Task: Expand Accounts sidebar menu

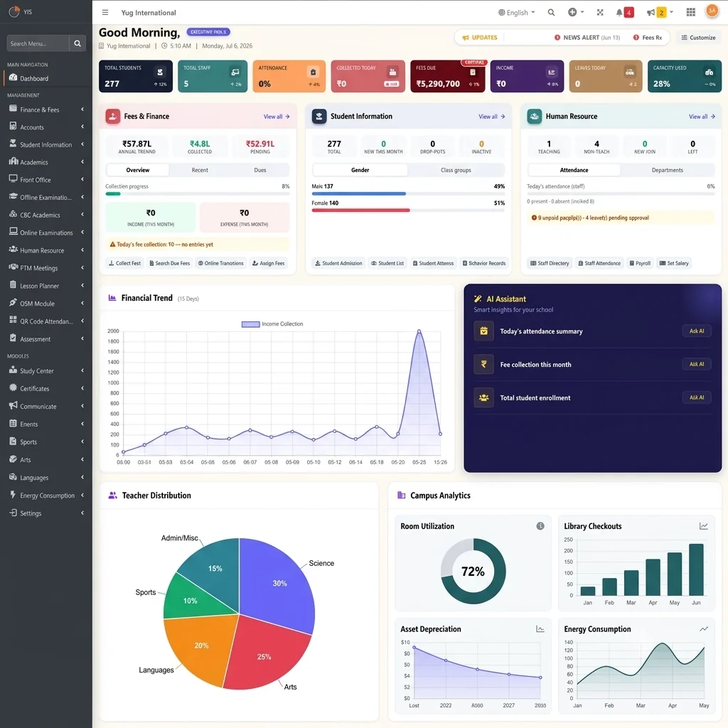Action: (46, 127)
